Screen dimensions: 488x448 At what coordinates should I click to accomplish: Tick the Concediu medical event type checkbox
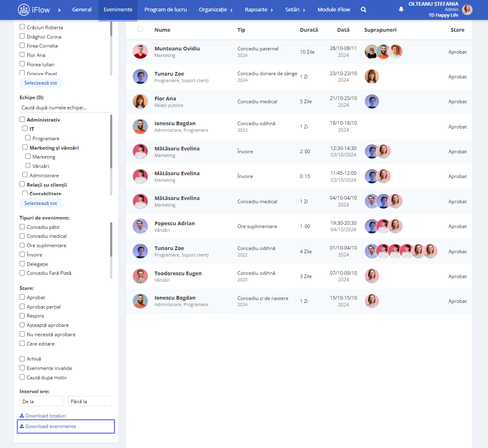pos(22,236)
